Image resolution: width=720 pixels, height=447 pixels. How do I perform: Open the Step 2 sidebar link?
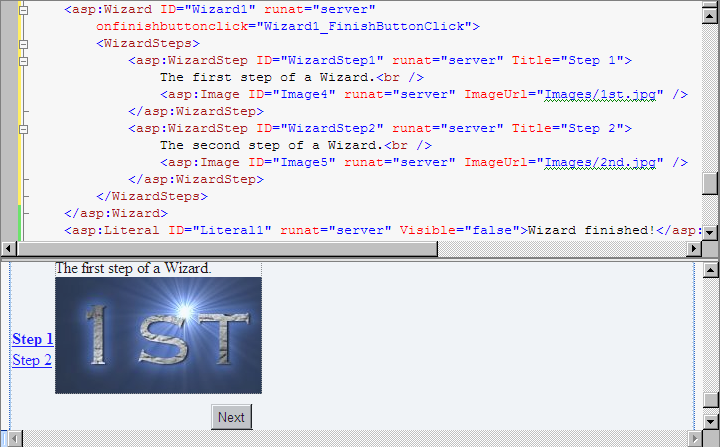32,360
